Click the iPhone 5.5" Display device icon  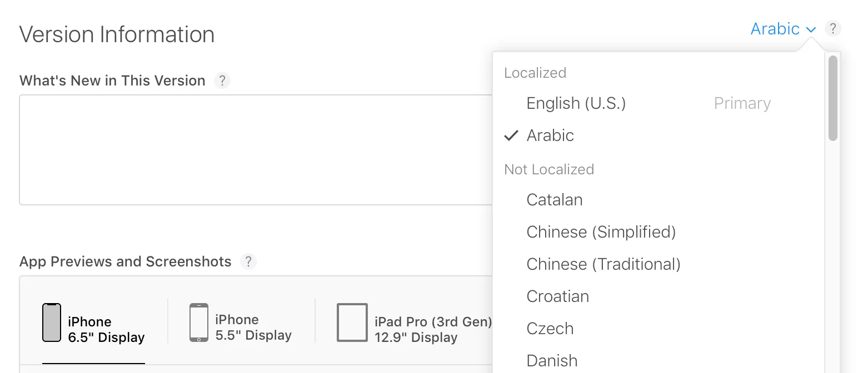(x=198, y=322)
